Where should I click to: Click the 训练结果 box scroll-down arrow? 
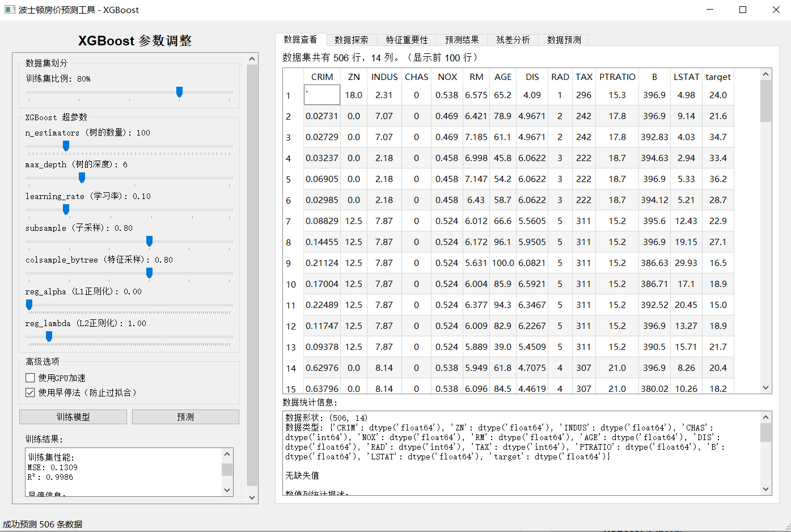click(227, 490)
